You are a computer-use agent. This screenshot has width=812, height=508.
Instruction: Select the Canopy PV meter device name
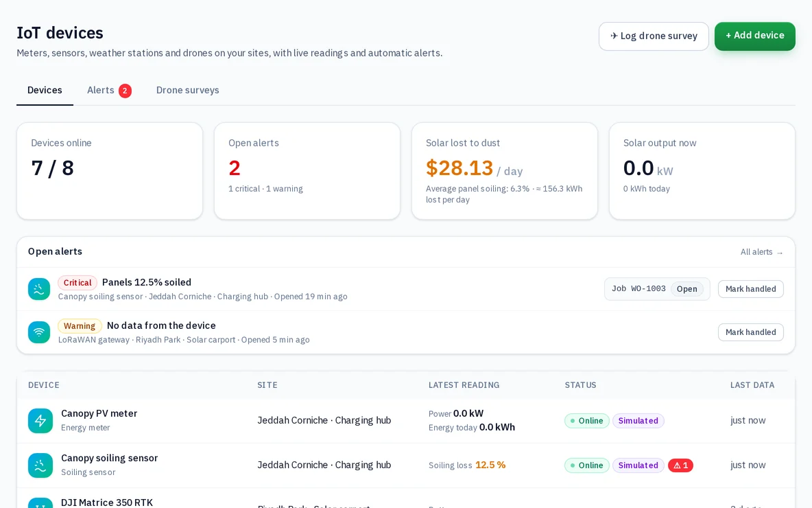[99, 414]
